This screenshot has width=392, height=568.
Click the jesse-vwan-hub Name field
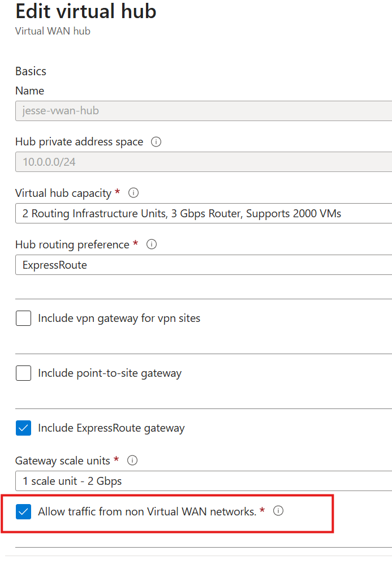198,110
